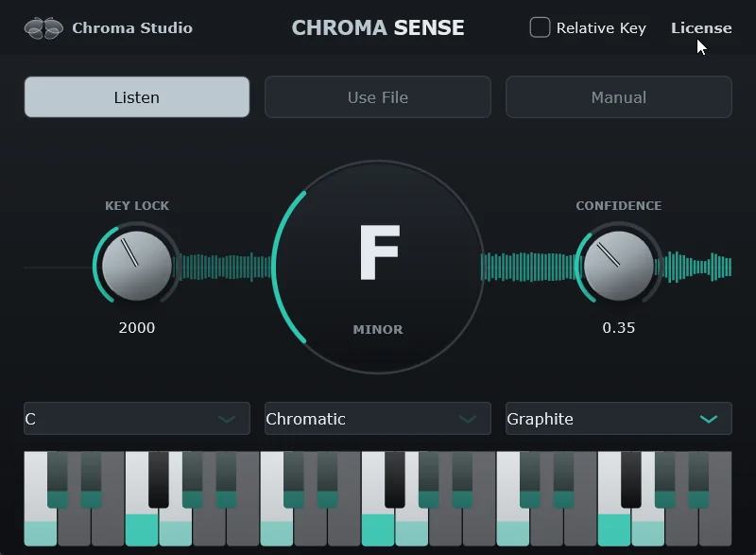
Task: Click the Chroma Studio brand text
Action: tap(132, 28)
